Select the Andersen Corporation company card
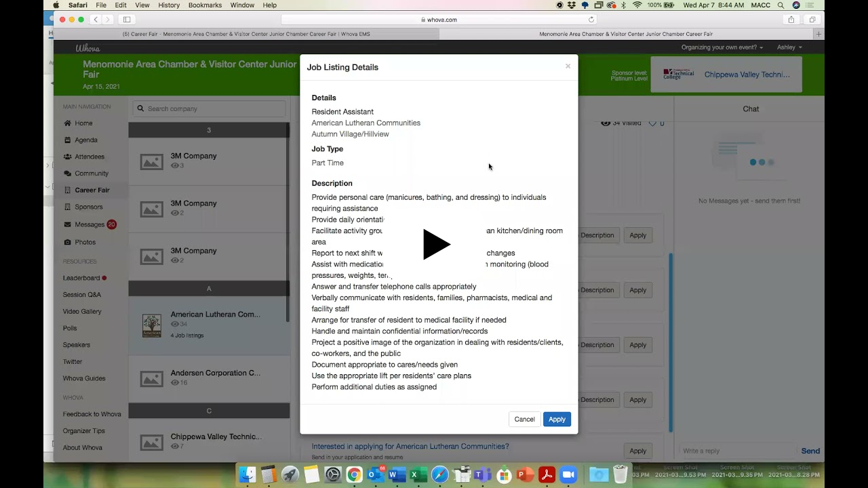 tap(209, 378)
